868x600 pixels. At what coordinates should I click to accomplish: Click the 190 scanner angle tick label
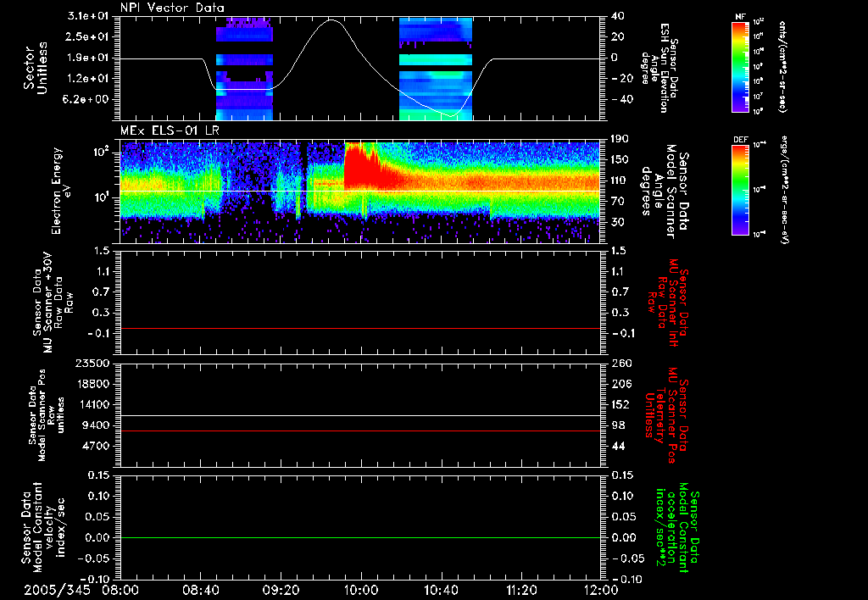pos(620,139)
